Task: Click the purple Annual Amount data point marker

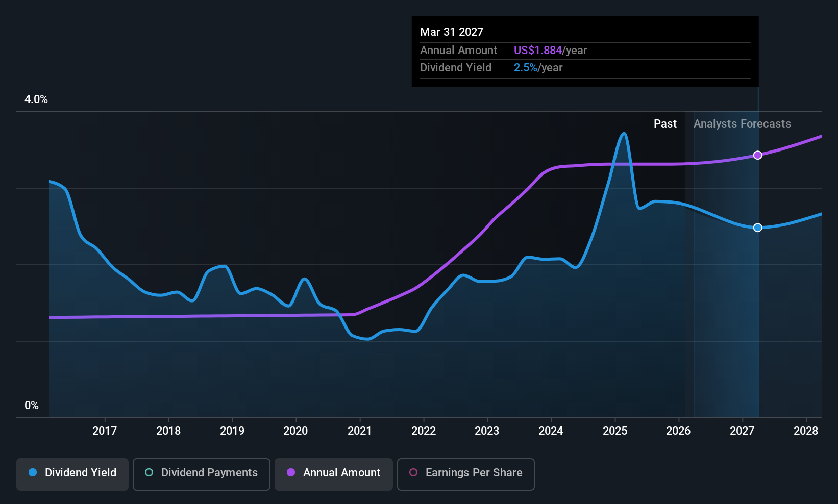Action: click(x=758, y=155)
